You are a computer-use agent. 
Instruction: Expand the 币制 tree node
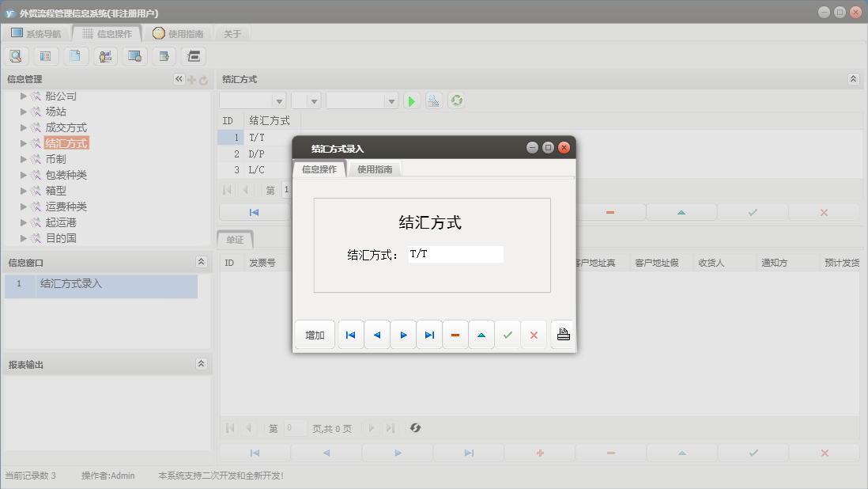point(23,159)
